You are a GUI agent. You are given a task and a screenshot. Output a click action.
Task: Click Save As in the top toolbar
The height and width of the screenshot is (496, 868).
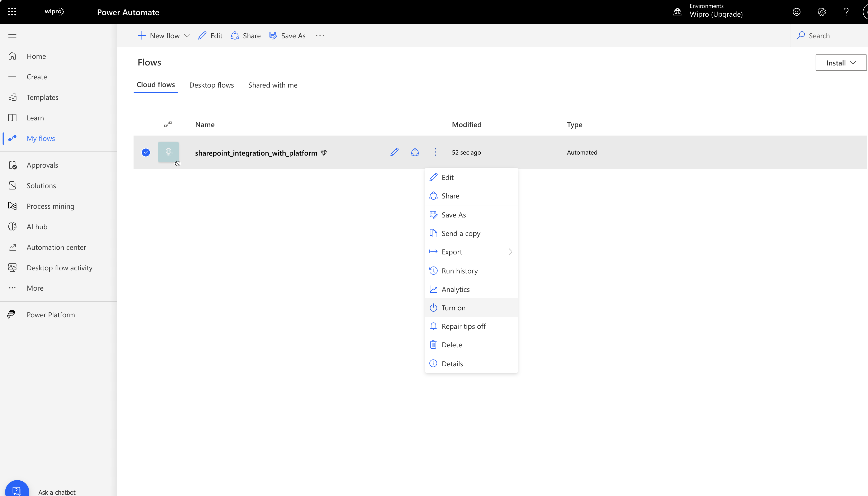[x=287, y=36]
